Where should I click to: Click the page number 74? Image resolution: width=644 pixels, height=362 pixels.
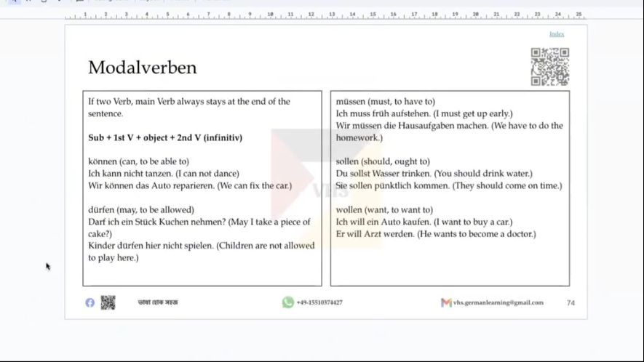pos(571,302)
